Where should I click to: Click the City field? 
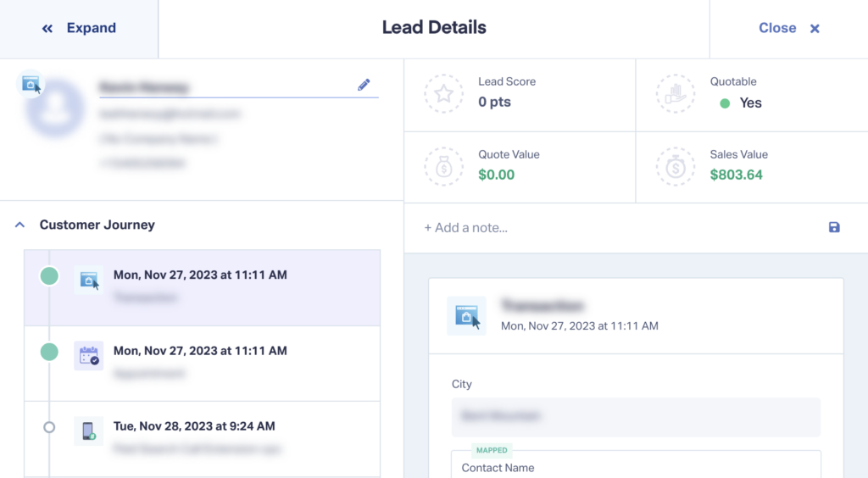pyautogui.click(x=636, y=417)
